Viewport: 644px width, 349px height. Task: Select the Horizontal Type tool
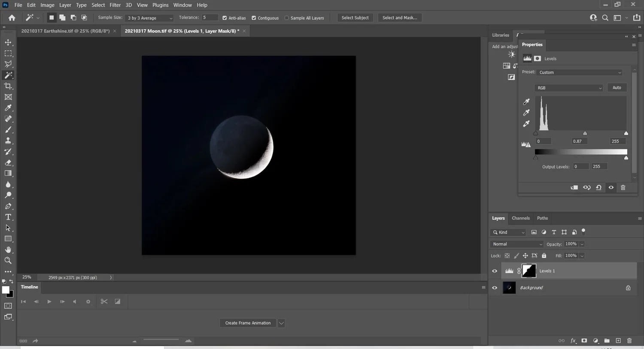coord(8,217)
